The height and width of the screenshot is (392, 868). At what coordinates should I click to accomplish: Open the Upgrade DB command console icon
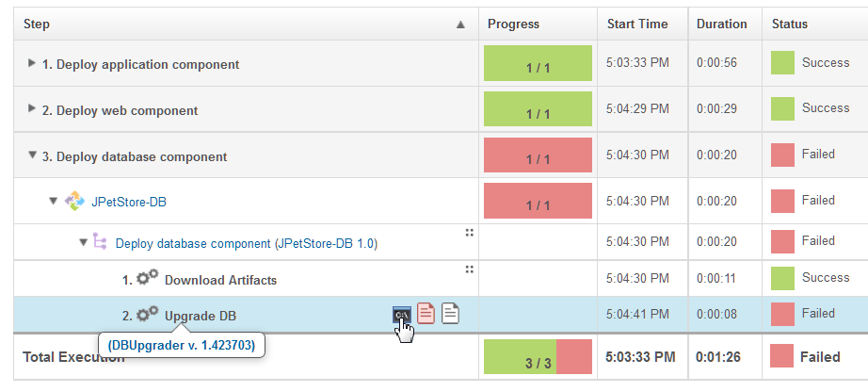coord(402,314)
